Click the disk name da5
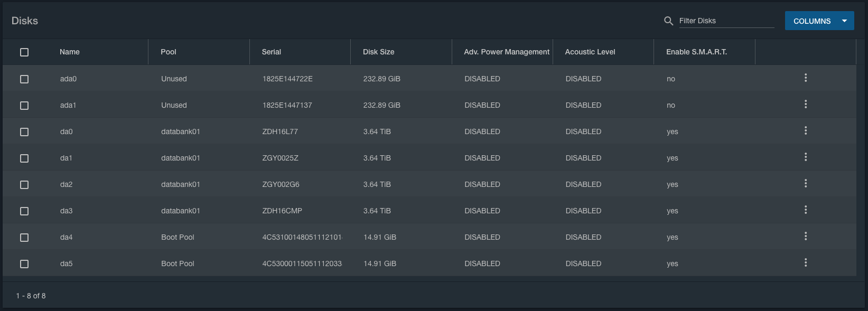This screenshot has height=311, width=868. [x=66, y=263]
